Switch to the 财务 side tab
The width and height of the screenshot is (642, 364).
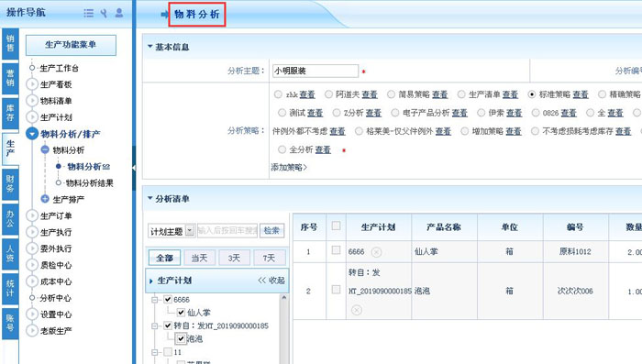click(x=10, y=183)
